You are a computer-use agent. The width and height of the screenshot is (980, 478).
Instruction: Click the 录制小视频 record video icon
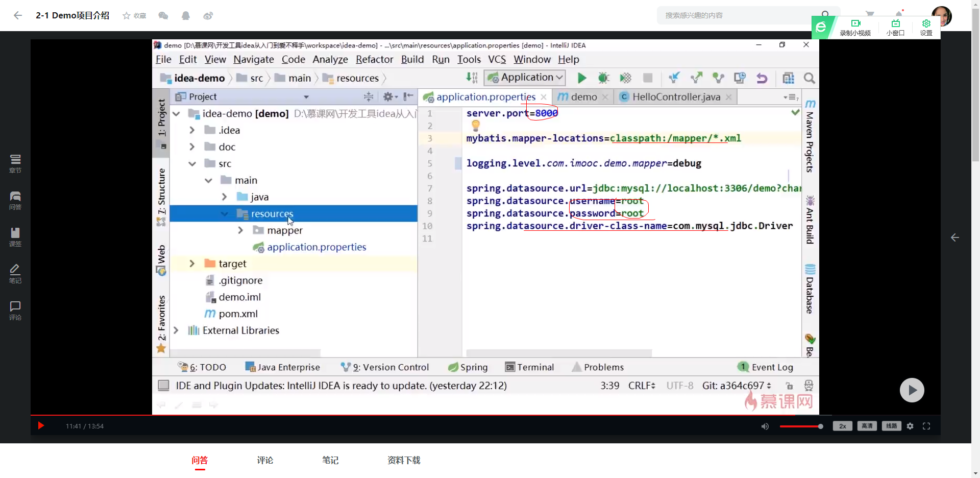(x=855, y=27)
